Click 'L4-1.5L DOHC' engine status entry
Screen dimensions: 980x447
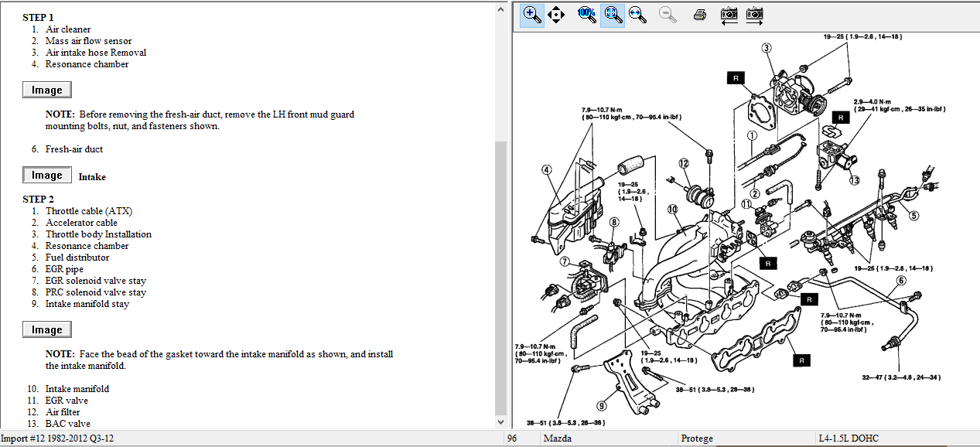click(x=849, y=439)
